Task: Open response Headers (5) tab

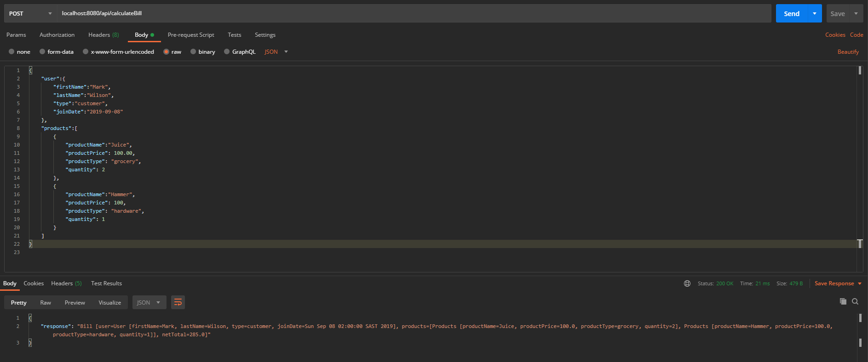Action: coord(66,283)
